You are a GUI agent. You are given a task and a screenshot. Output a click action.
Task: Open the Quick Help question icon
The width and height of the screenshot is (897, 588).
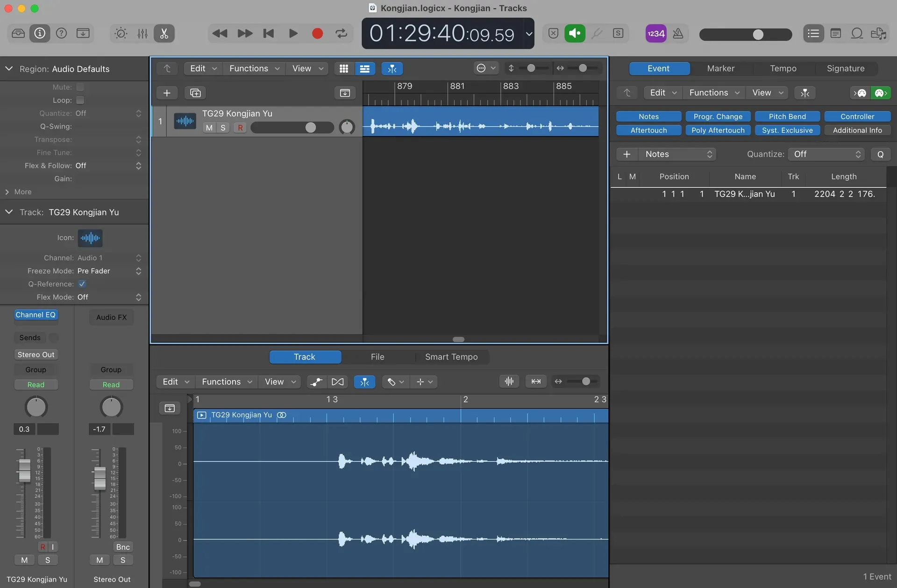pos(61,34)
